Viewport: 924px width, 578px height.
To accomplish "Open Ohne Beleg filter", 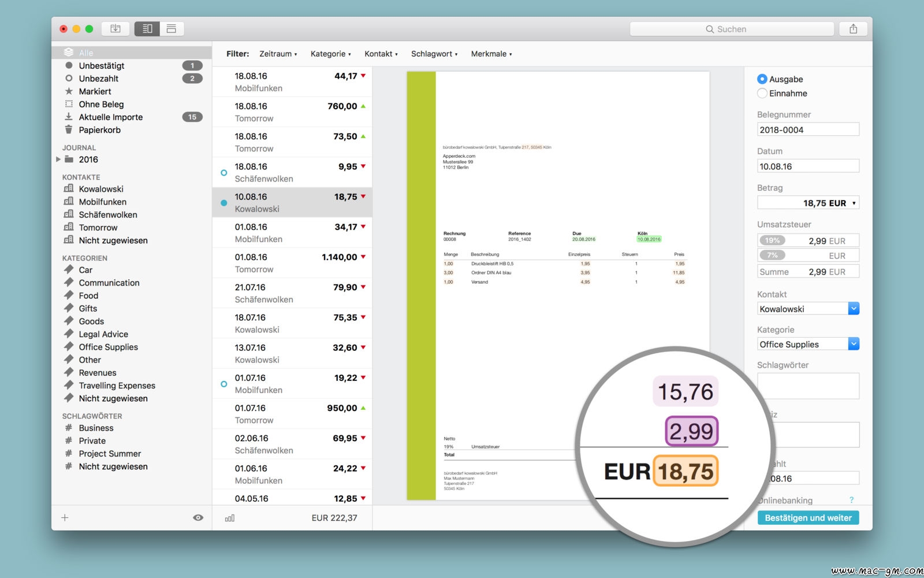I will tap(132, 104).
